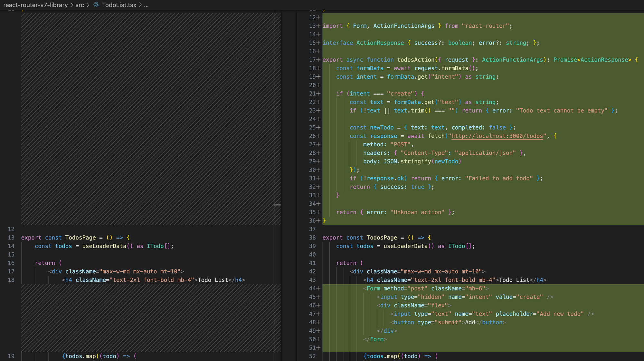Click chevron after react-router-v7-library breadcrumb
This screenshot has width=644, height=361.
[x=71, y=5]
